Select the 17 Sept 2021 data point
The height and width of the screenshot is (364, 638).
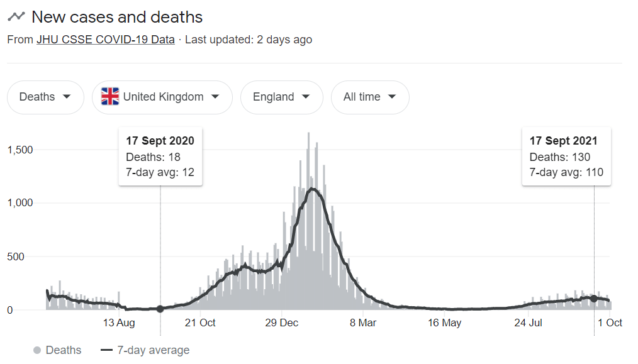(x=594, y=299)
